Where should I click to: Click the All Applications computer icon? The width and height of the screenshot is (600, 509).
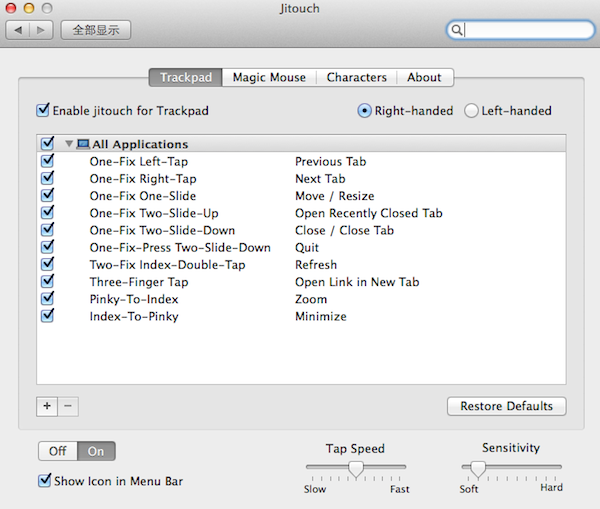83,144
